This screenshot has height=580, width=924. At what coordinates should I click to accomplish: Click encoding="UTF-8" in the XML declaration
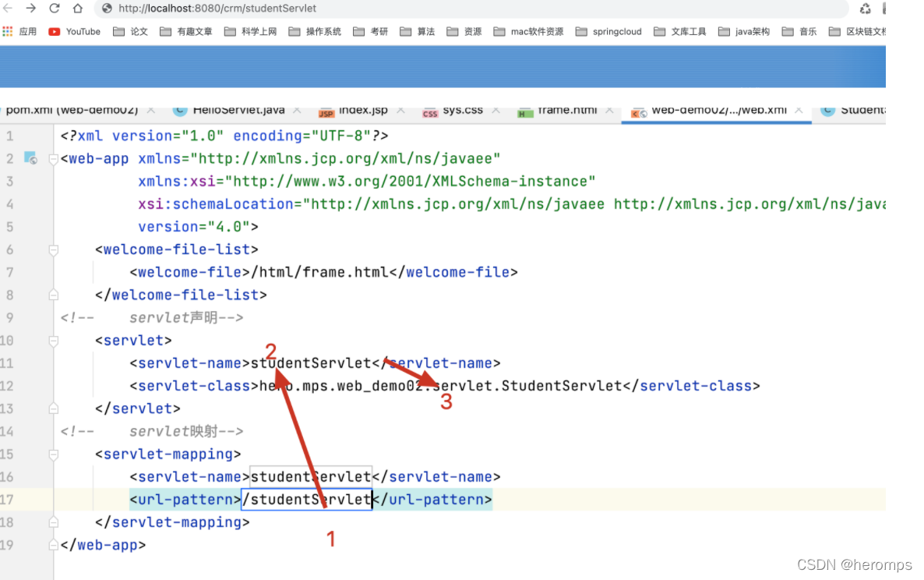(302, 136)
